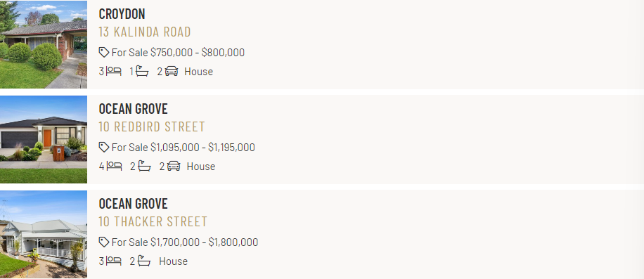Image resolution: width=644 pixels, height=279 pixels.
Task: View the Thacker Street house photo thumbnail
Action: click(44, 234)
